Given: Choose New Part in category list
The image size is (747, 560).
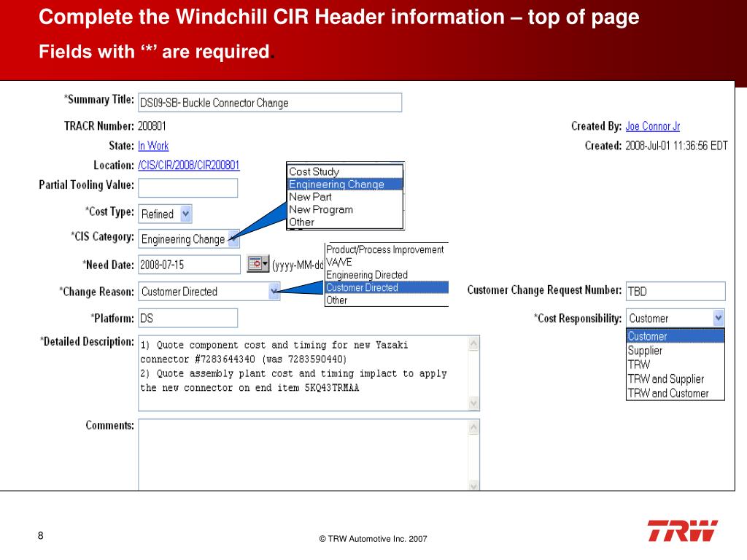Looking at the screenshot, I should pos(345,197).
